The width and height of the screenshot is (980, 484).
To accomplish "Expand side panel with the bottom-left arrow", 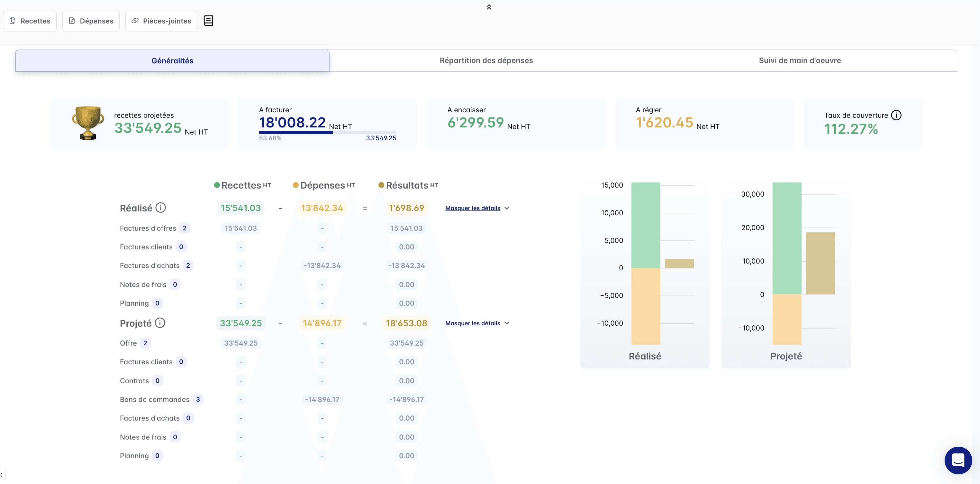I will pos(2,474).
